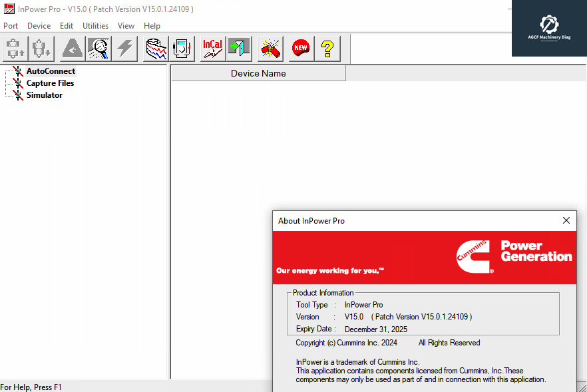Select AutoConnect in the tree
The image size is (587, 392).
point(51,71)
